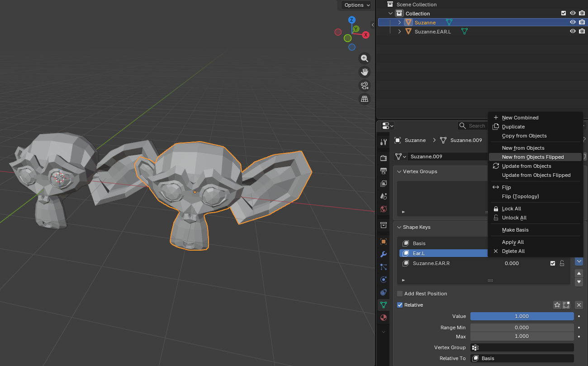Move shape key up with arrow button
The width and height of the screenshot is (588, 366).
[579, 273]
